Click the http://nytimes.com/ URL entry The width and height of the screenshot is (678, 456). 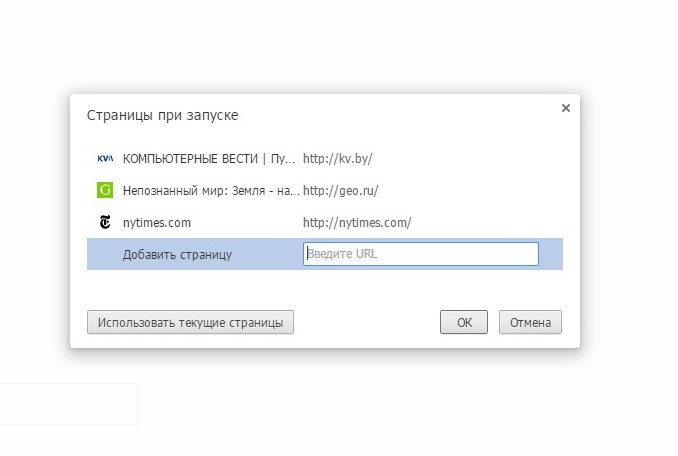point(357,223)
